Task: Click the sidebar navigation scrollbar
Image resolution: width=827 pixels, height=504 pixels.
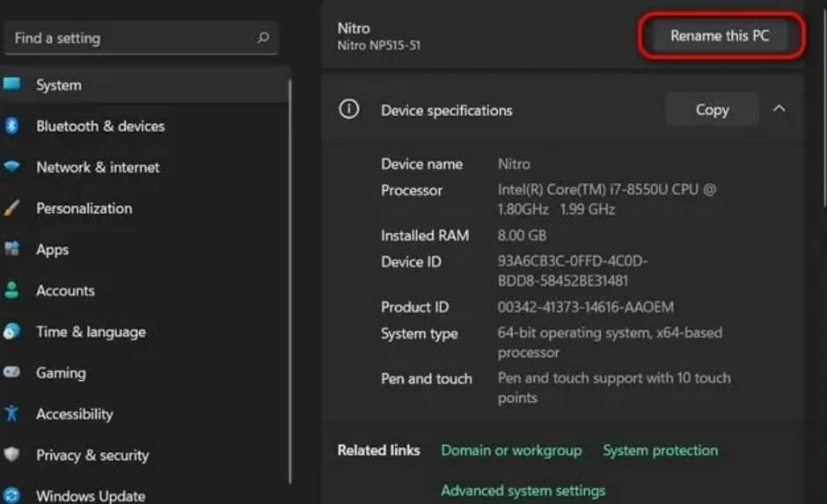Action: click(290, 281)
